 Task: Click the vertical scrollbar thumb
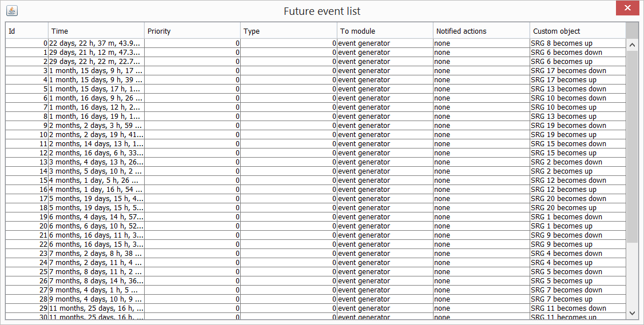pyautogui.click(x=632, y=146)
